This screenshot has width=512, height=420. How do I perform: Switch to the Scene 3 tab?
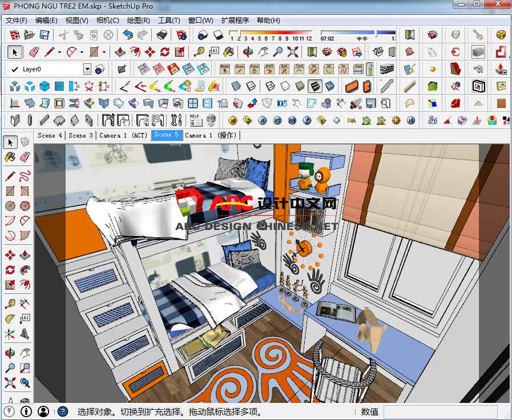(x=80, y=135)
